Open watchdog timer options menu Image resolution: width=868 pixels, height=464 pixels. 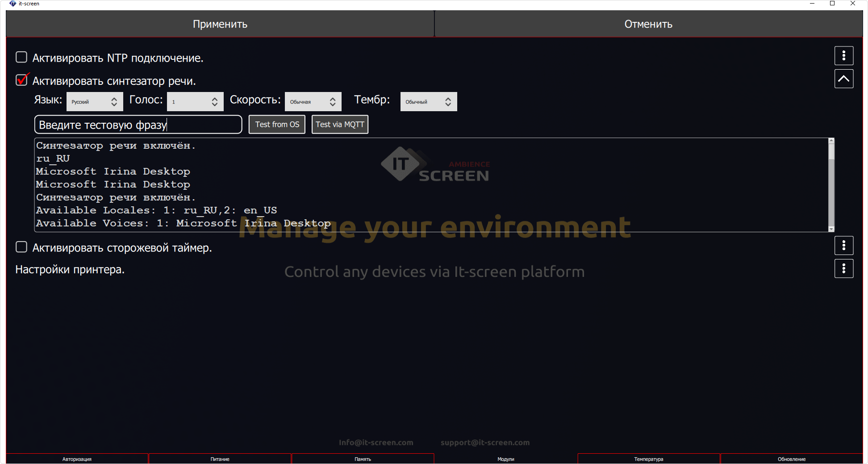(843, 245)
